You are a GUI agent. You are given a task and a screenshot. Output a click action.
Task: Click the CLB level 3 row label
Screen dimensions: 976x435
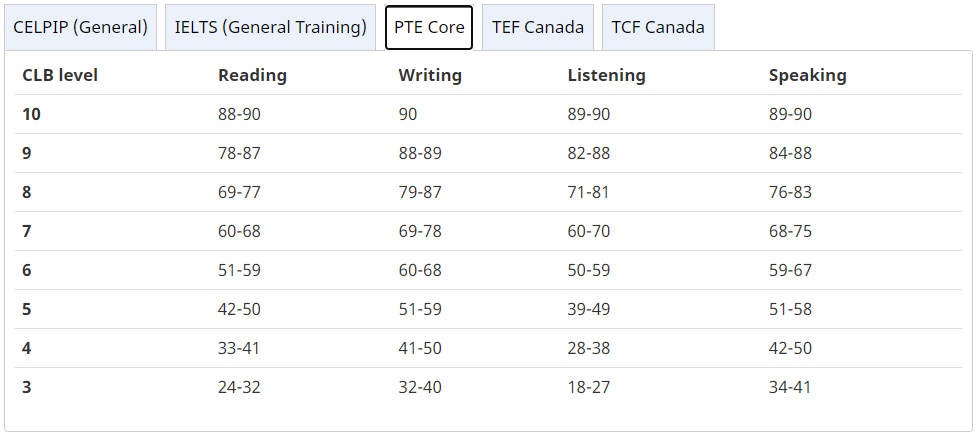(27, 387)
